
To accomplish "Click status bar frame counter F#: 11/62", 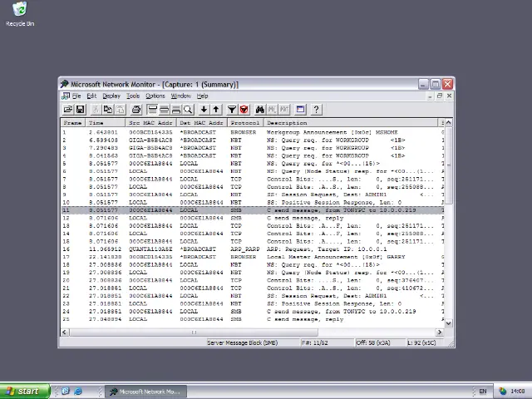I will 315,342.
